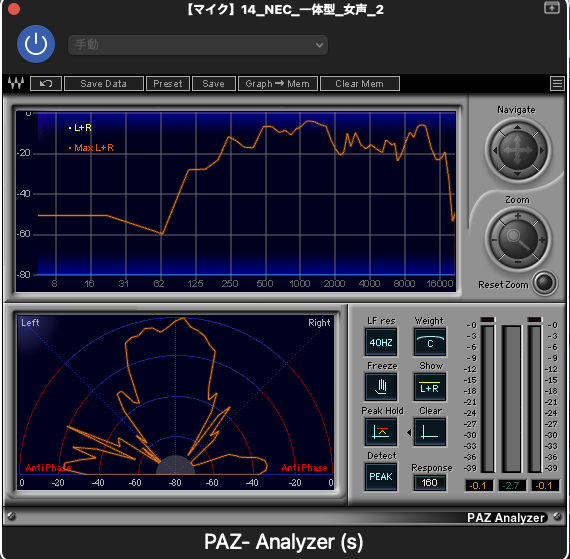Click the Navigate left arrow

point(494,150)
